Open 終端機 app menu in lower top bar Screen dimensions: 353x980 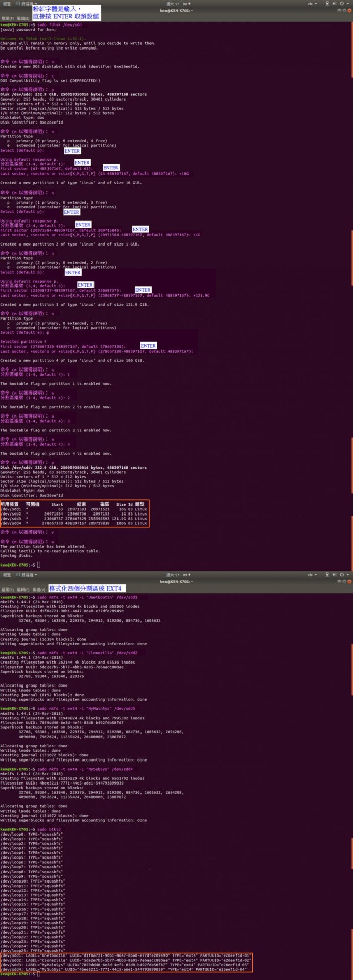tap(27, 574)
